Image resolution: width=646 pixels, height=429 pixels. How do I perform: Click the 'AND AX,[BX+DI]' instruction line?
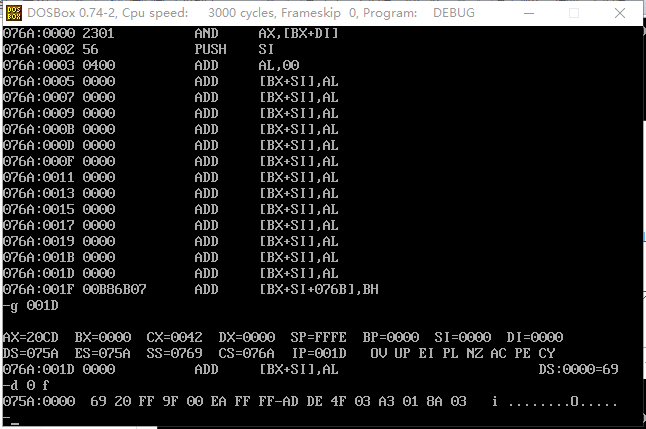click(171, 33)
